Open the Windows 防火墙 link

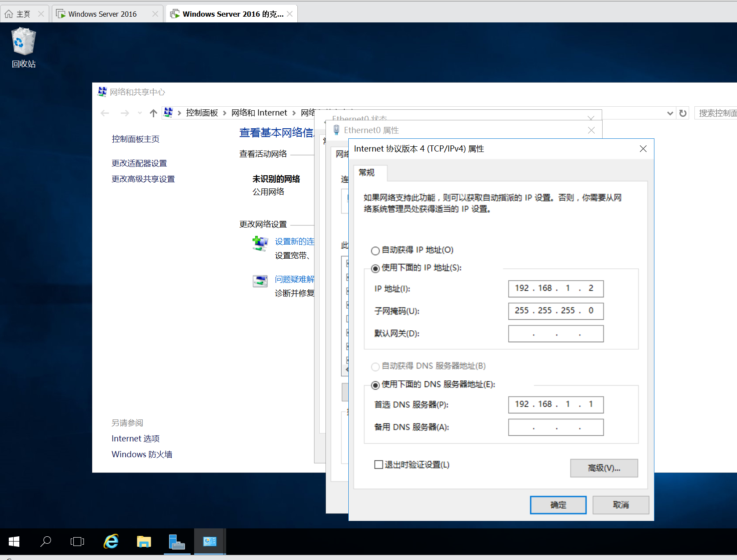[142, 454]
